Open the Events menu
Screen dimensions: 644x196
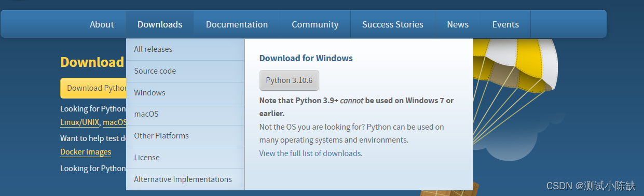click(505, 24)
